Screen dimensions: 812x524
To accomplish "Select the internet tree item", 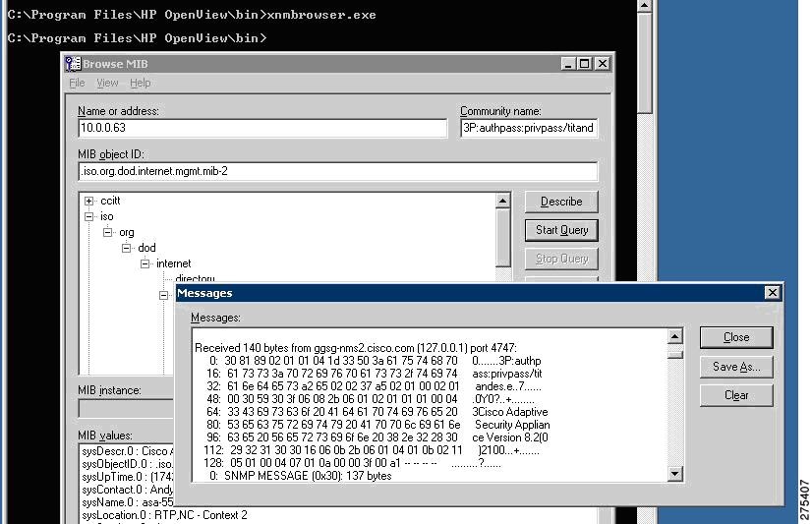I will 173,263.
